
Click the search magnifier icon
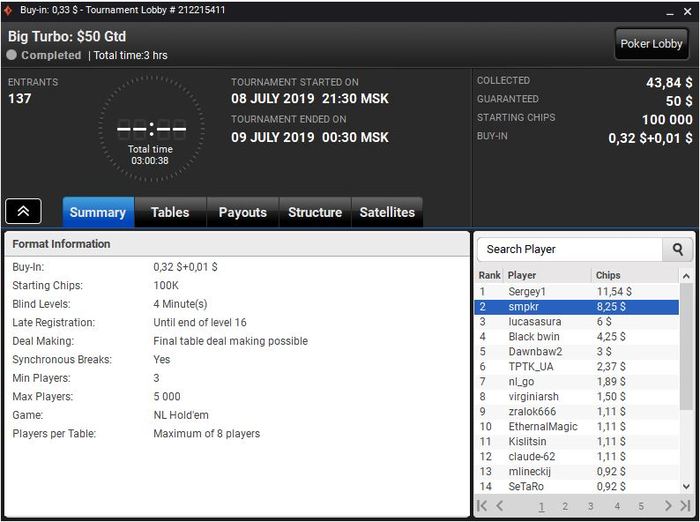(x=677, y=249)
